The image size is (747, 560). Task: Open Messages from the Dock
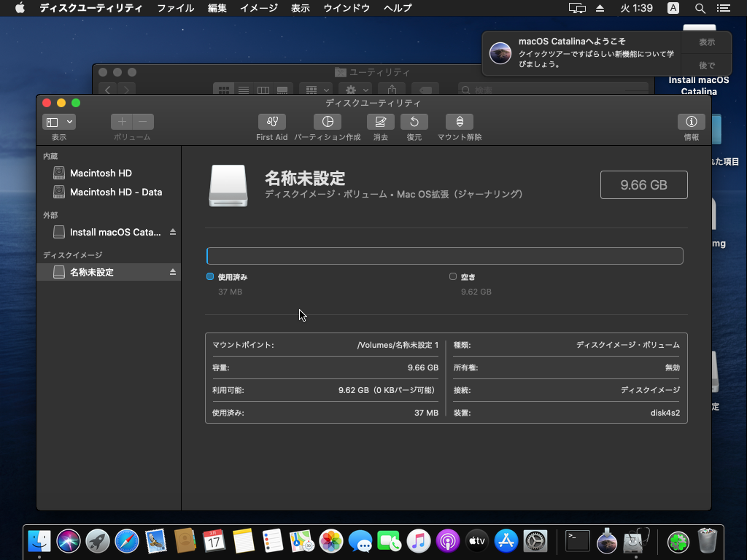360,542
